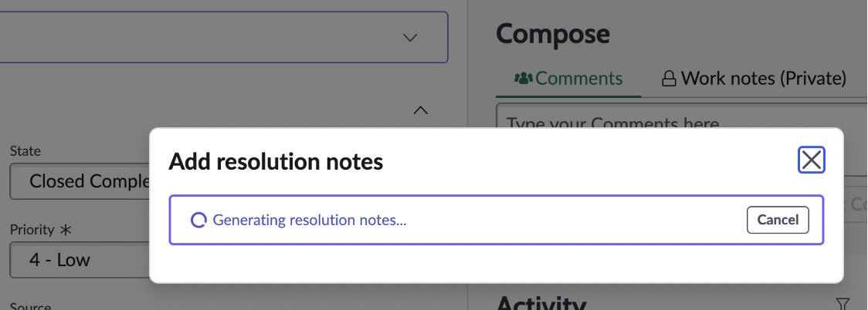
Task: Open the Work notes (Private) tab
Action: click(754, 79)
